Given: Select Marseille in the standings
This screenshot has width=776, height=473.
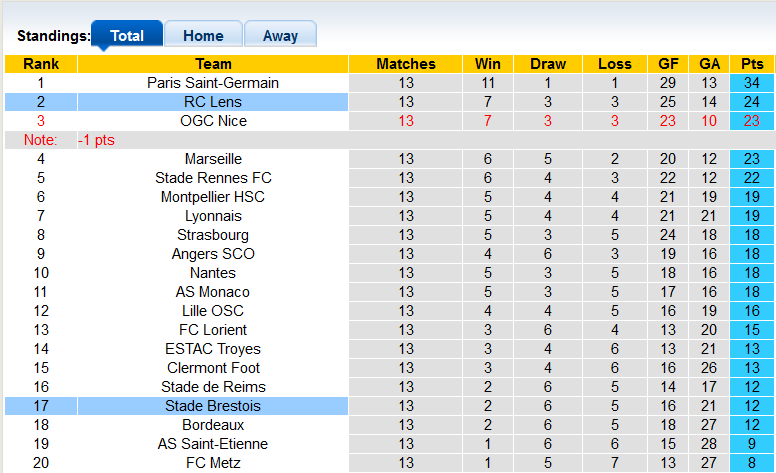Looking at the screenshot, I should 213,159.
